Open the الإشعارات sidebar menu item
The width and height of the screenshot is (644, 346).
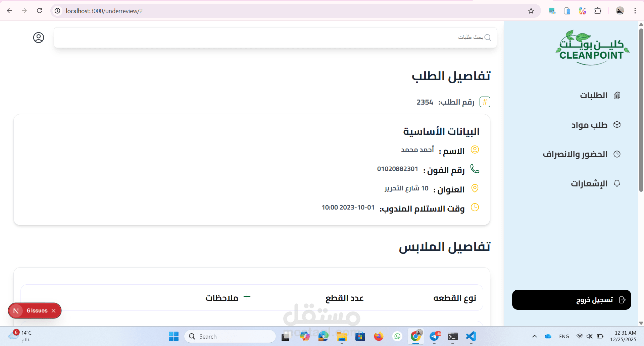pos(596,183)
